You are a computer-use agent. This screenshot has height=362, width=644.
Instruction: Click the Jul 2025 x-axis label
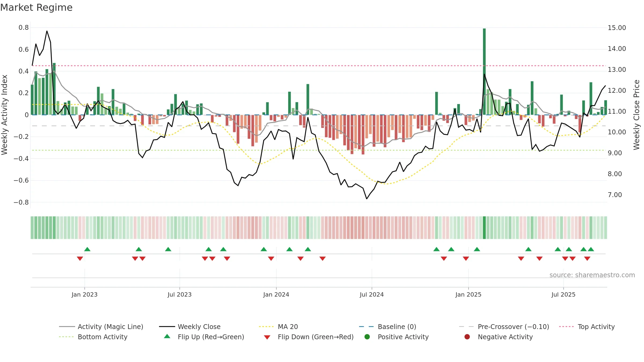(x=563, y=294)
